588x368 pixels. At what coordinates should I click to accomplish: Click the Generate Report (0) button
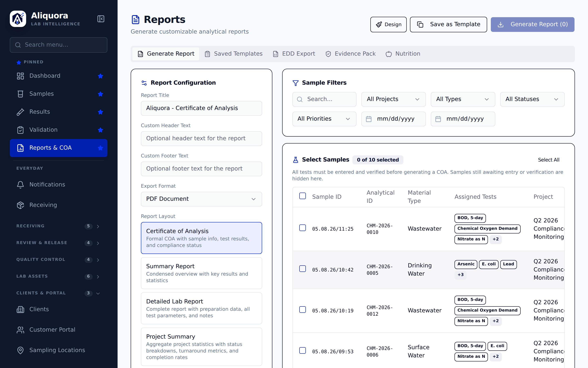(x=532, y=25)
